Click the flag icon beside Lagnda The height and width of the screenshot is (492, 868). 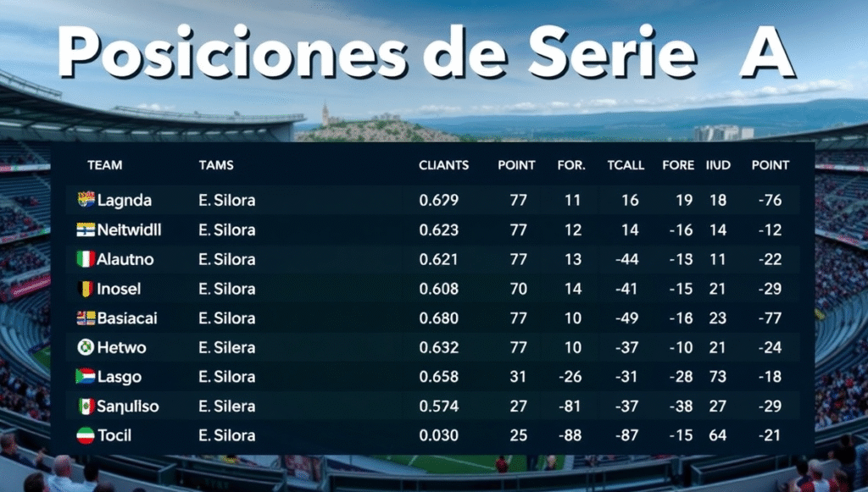click(86, 200)
